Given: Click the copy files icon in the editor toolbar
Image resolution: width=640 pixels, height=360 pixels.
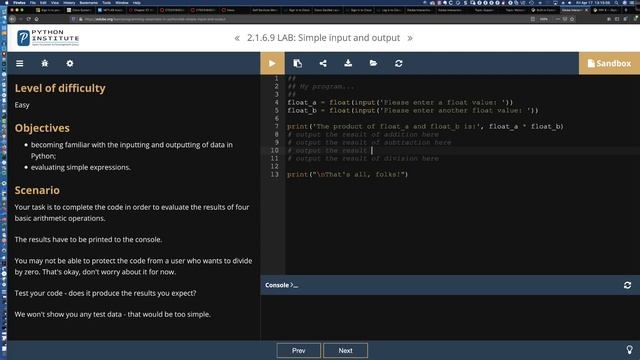Looking at the screenshot, I should point(298,63).
